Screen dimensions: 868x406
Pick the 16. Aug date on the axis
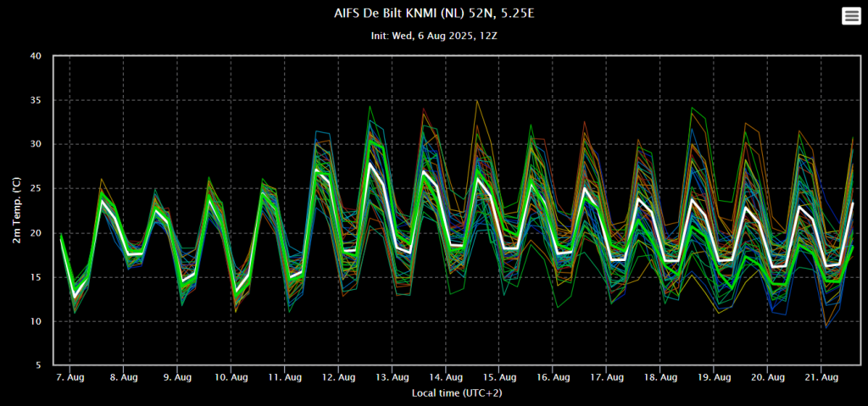tap(553, 377)
